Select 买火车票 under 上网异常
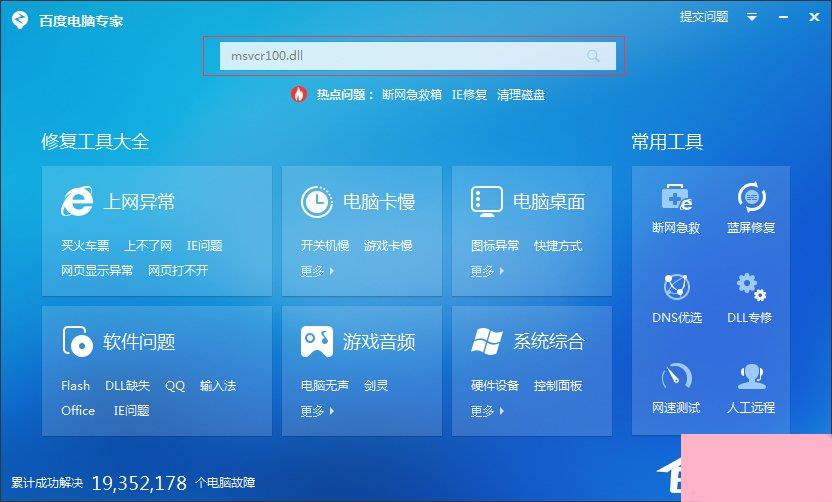The width and height of the screenshot is (832, 502). [x=85, y=246]
